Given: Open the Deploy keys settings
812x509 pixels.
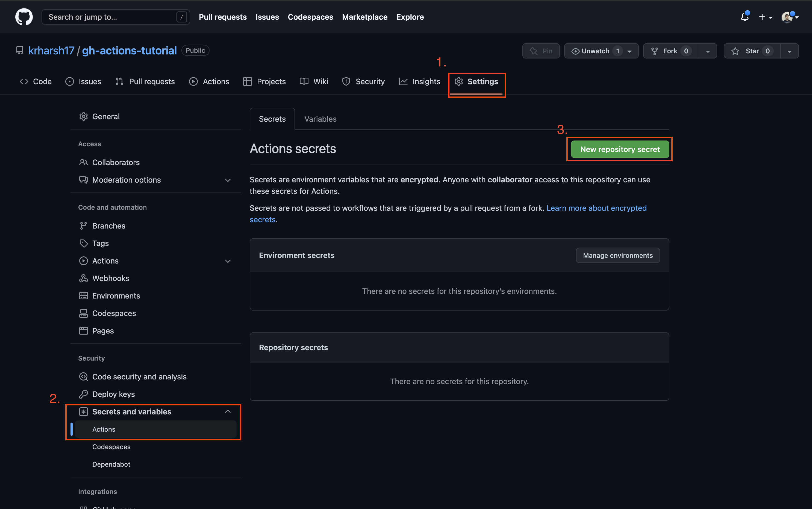Looking at the screenshot, I should [x=113, y=394].
